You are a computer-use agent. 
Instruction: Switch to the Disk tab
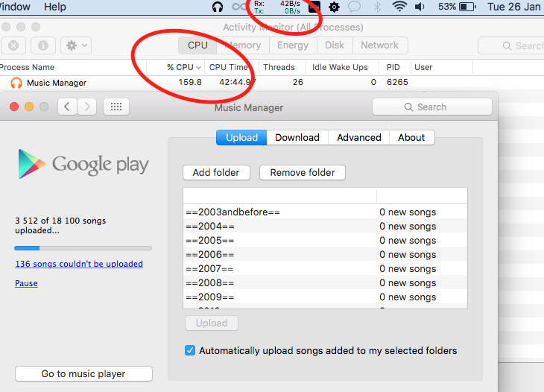point(335,45)
